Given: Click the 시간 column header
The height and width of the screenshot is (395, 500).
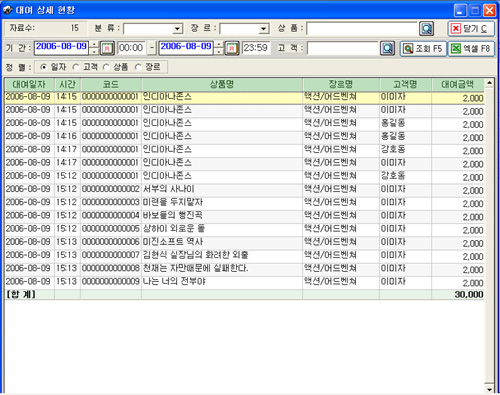Looking at the screenshot, I should [67, 85].
